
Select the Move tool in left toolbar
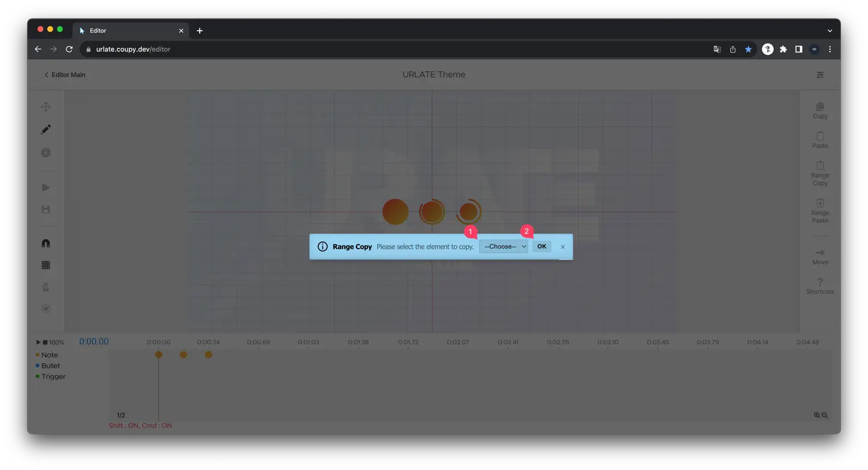[x=45, y=106]
